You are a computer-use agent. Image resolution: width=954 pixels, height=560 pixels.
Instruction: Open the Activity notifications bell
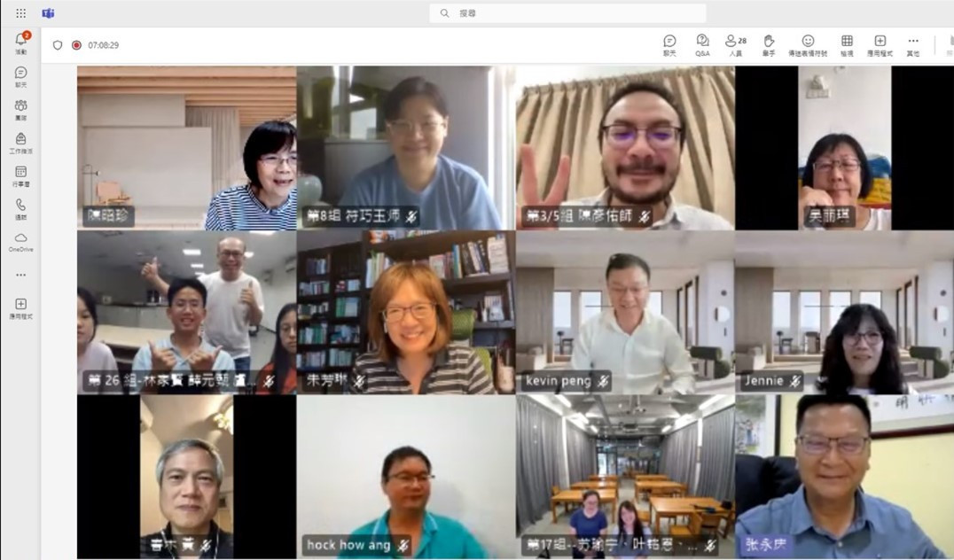20,43
